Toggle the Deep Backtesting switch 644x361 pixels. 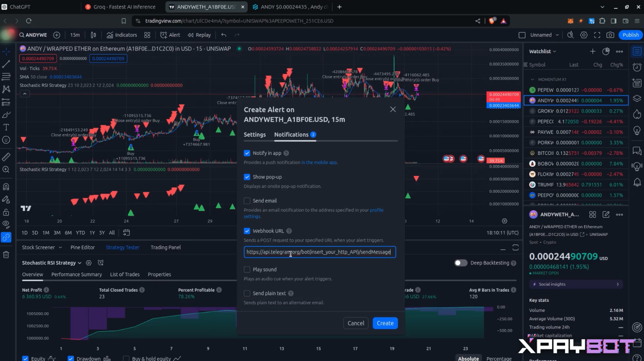pos(461,263)
